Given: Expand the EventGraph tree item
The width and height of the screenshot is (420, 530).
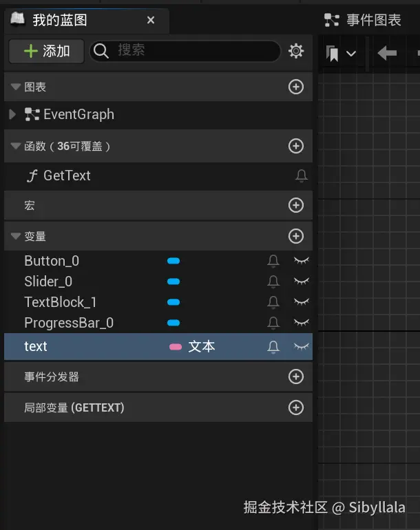Looking at the screenshot, I should tap(12, 114).
